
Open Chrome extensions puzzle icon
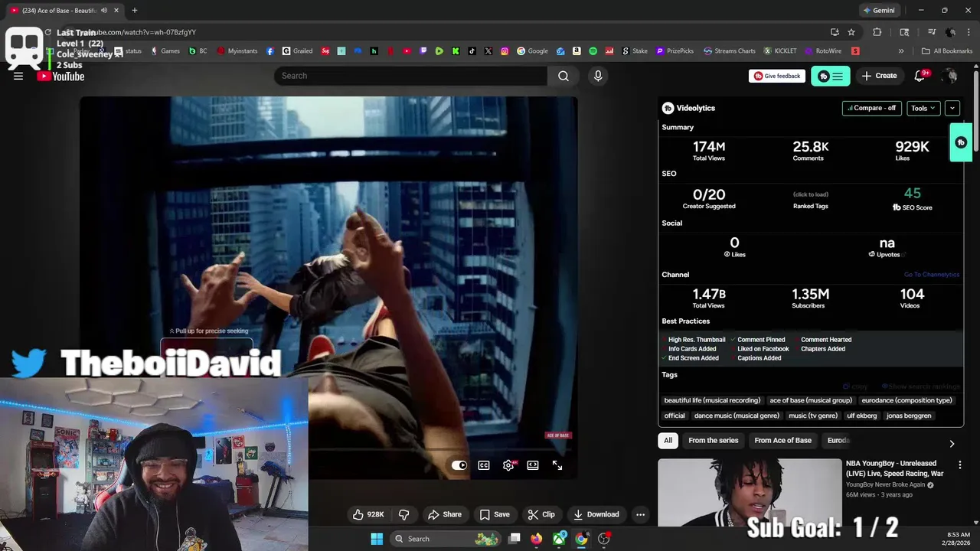tap(877, 32)
